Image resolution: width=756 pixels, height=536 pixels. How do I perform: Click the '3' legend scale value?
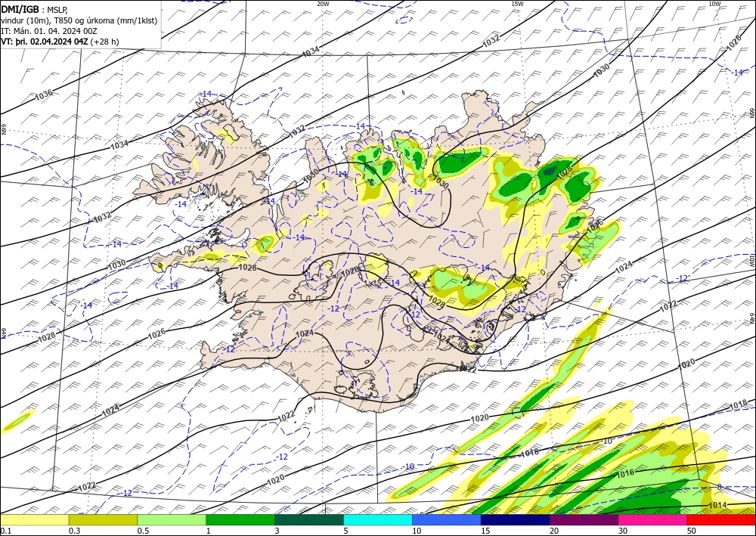coord(277,531)
